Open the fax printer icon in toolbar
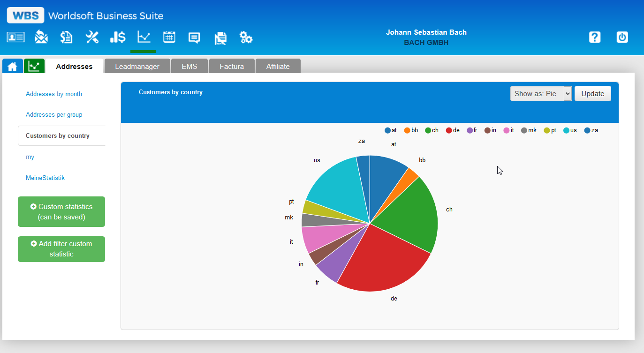This screenshot has height=353, width=644. (x=220, y=38)
